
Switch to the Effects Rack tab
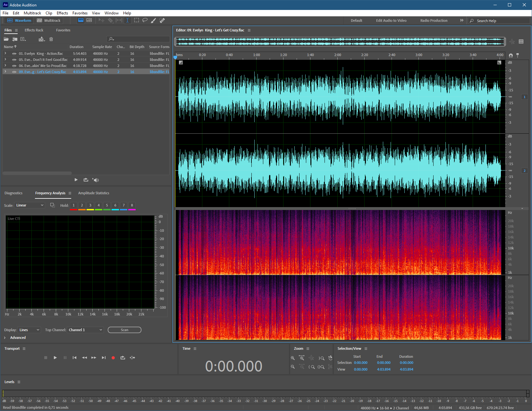[x=34, y=30]
